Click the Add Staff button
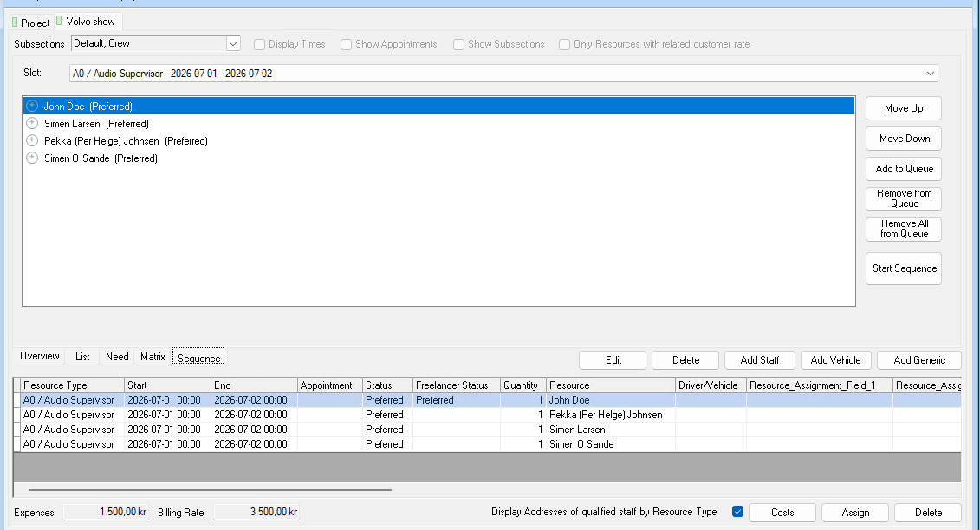 [759, 360]
